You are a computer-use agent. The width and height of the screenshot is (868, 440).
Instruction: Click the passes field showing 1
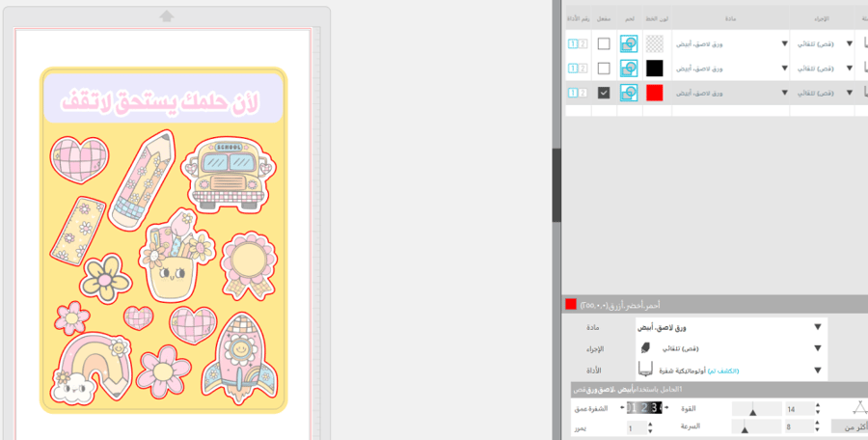pyautogui.click(x=637, y=427)
